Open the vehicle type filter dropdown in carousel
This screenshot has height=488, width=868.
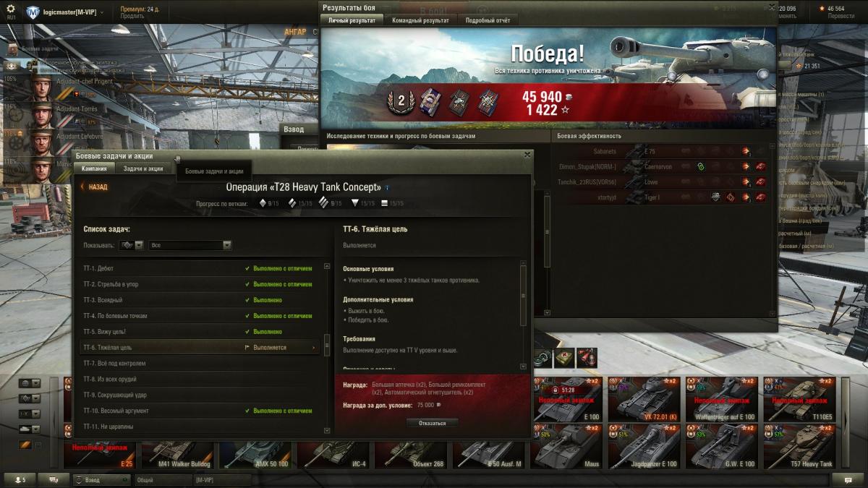coord(29,398)
